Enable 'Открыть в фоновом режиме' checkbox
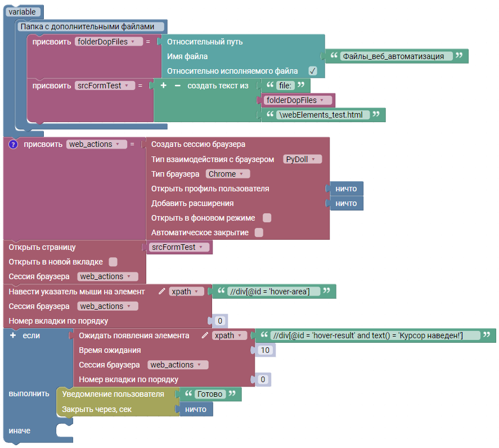The height and width of the screenshot is (448, 499). (x=267, y=218)
